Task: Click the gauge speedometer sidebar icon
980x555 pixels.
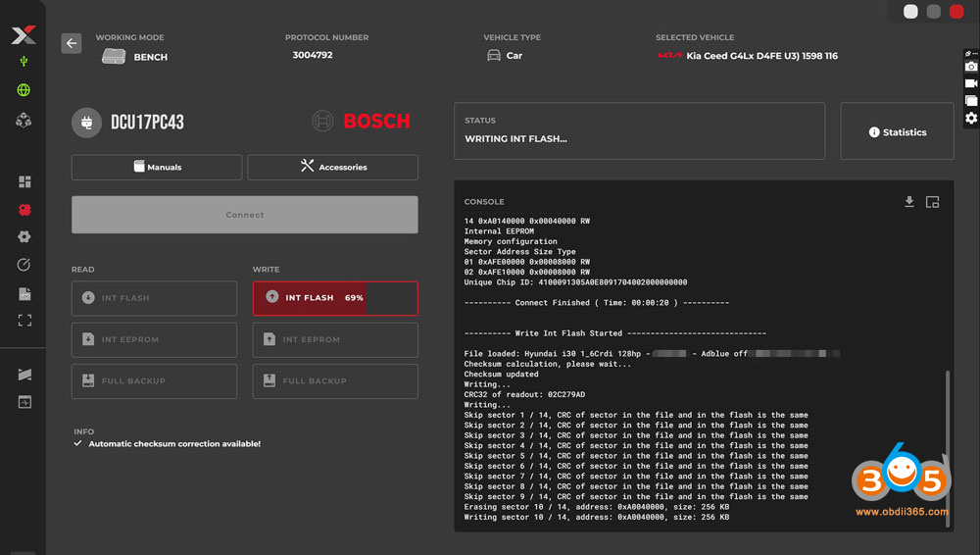Action: pos(24,265)
